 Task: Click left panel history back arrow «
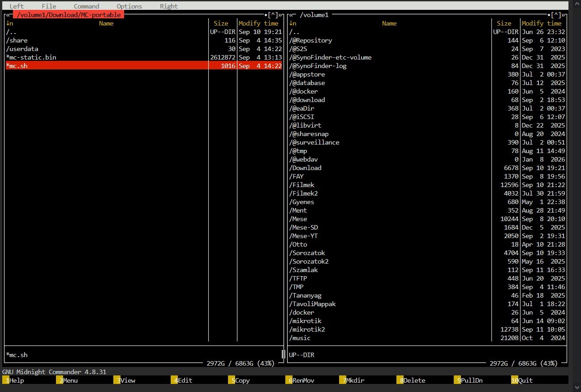coord(8,15)
